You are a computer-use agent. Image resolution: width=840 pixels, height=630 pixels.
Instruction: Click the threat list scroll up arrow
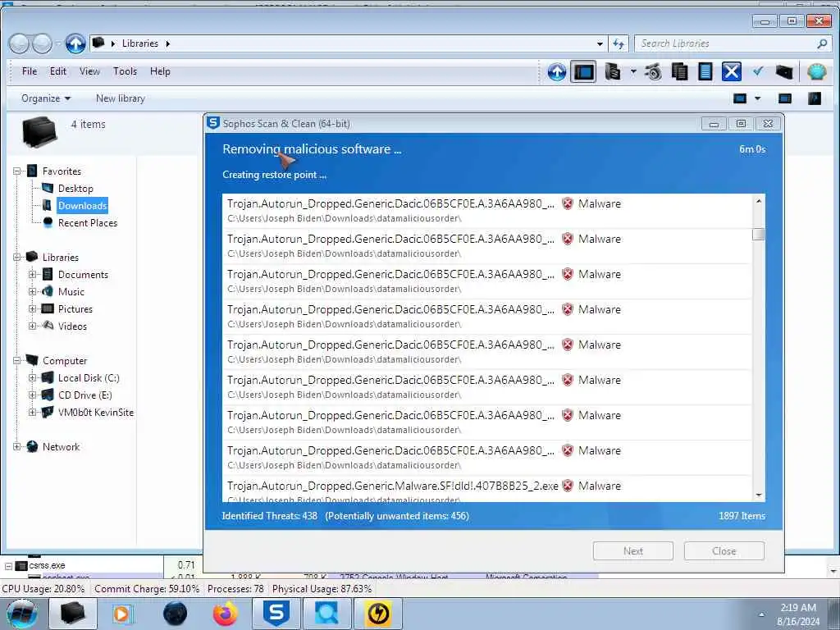pos(758,202)
